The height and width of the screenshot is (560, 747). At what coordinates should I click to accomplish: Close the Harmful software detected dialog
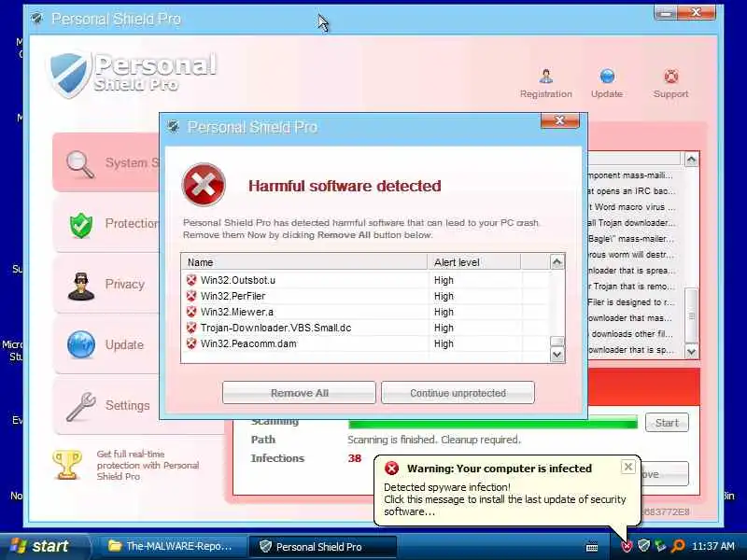click(560, 120)
